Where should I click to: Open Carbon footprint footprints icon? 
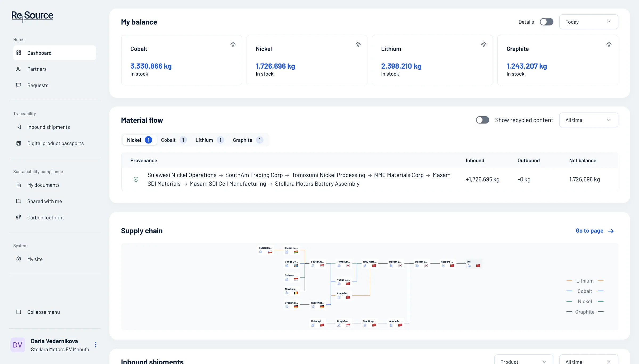tap(19, 217)
